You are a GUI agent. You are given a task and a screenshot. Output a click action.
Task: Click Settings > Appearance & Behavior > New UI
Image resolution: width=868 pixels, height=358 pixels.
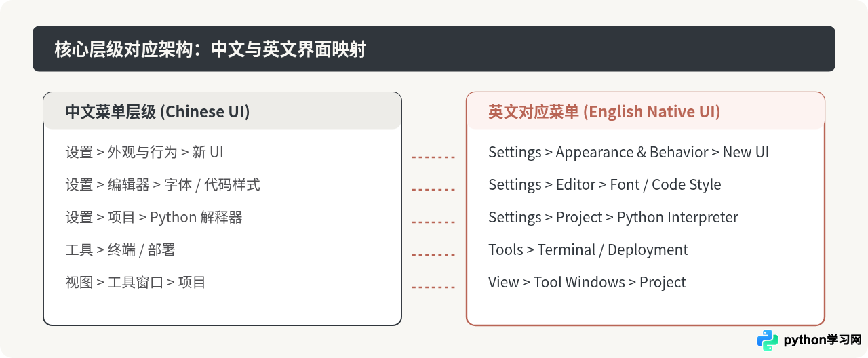coord(629,153)
